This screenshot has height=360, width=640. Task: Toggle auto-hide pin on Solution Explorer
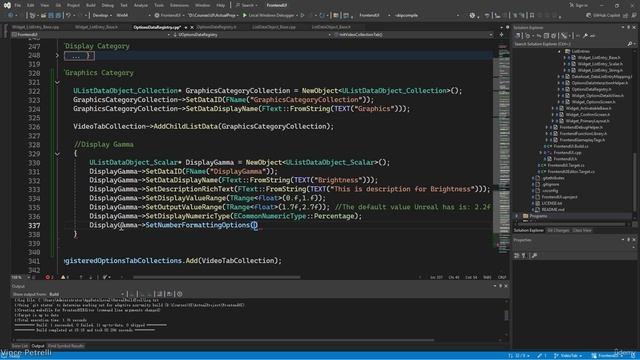[x=629, y=27]
